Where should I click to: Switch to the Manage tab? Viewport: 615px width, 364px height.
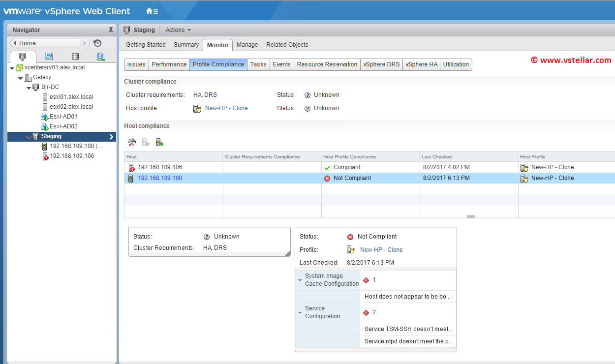[247, 45]
